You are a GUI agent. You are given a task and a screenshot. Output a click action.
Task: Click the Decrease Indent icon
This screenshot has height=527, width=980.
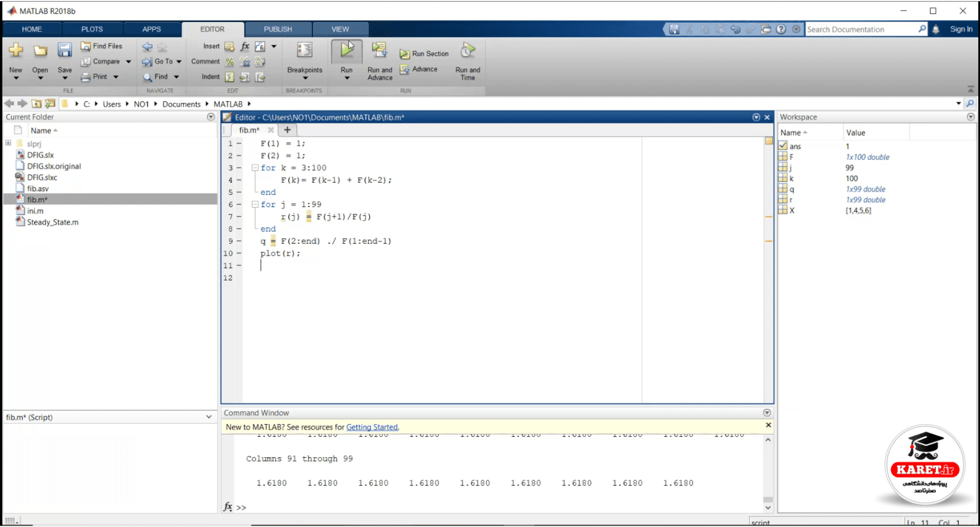tap(260, 77)
